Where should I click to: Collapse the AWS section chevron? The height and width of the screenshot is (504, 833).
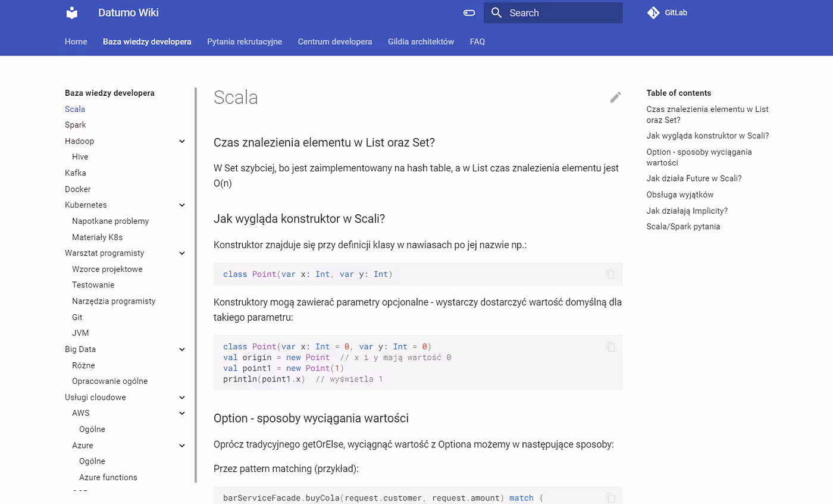(182, 413)
